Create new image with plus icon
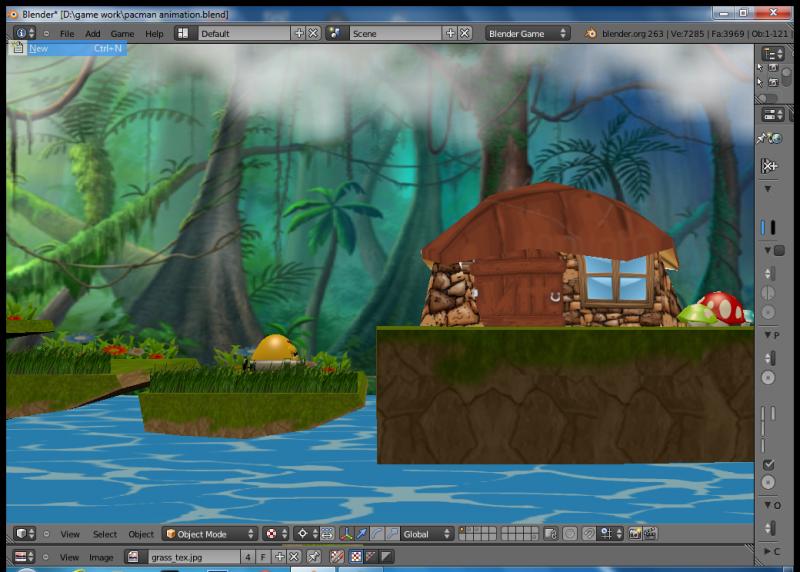800x572 pixels. coord(280,557)
